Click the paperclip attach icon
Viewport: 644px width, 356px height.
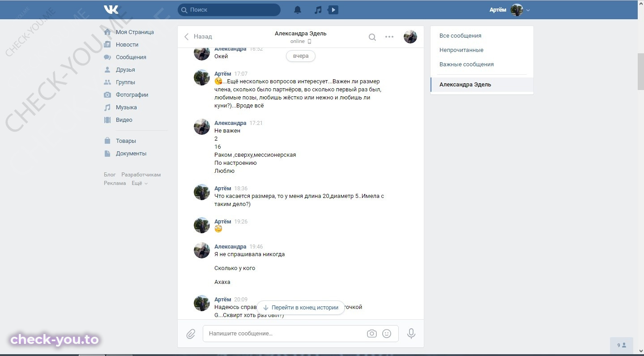pyautogui.click(x=191, y=334)
